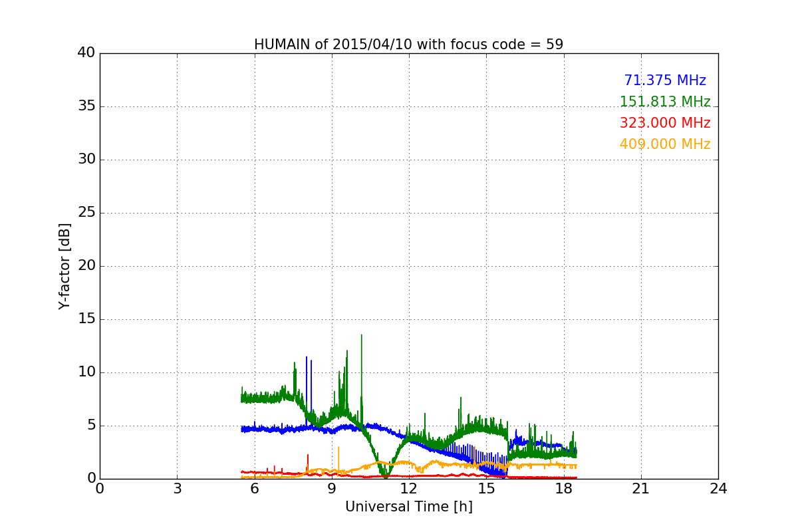The height and width of the screenshot is (532, 798).
Task: Click the green curve's minimum near 11 h
Action: tap(385, 475)
